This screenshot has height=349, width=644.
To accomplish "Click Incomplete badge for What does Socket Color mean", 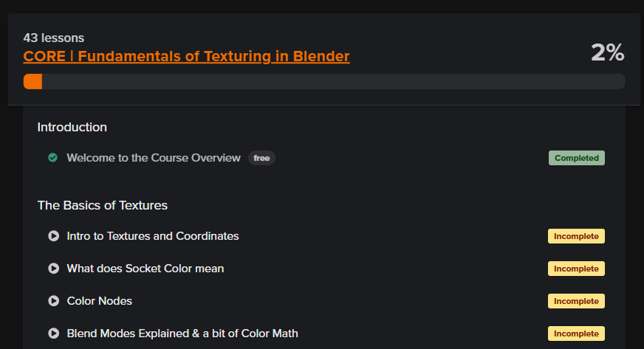I will point(576,269).
